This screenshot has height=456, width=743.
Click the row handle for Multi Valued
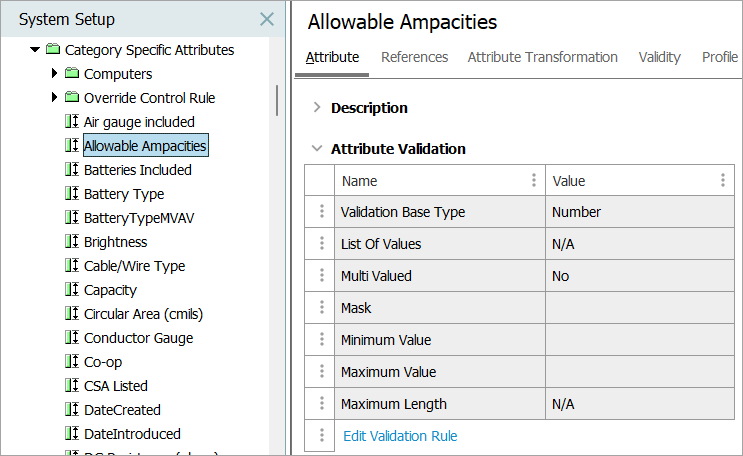click(321, 276)
